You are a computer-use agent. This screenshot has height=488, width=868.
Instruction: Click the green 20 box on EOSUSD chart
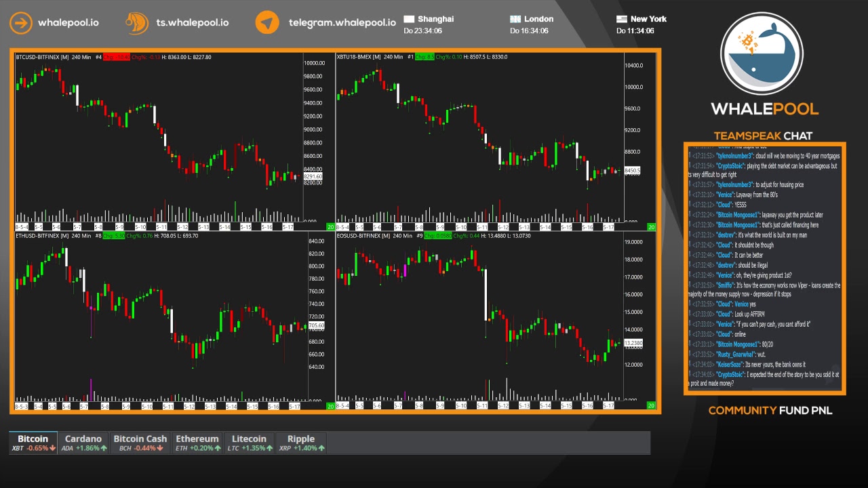click(651, 406)
